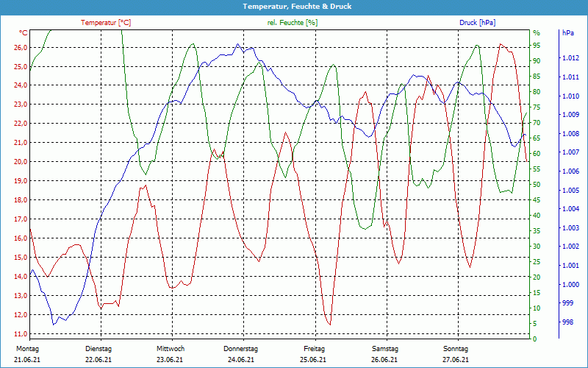Click the 75 humidity axis value

537,107
